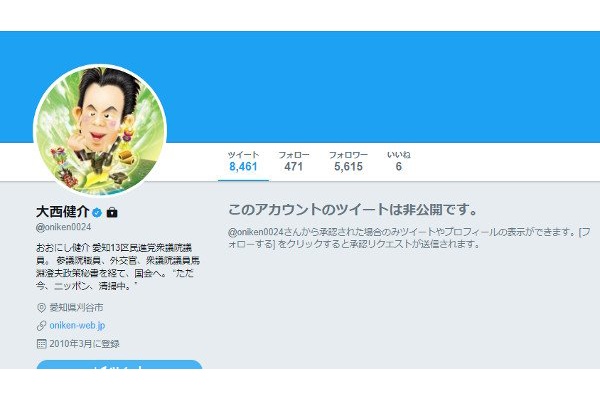Click the @oniken0024 mention in the protected notice

click(x=256, y=232)
